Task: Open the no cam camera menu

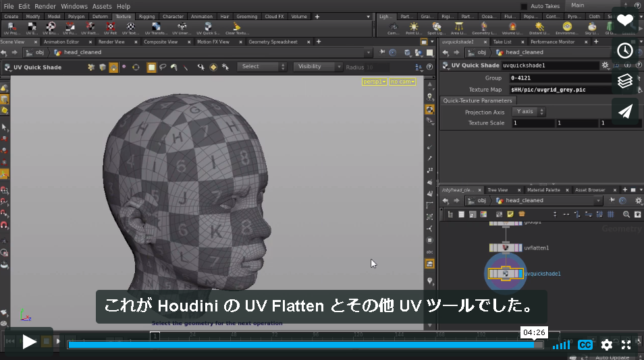Action: tap(402, 82)
